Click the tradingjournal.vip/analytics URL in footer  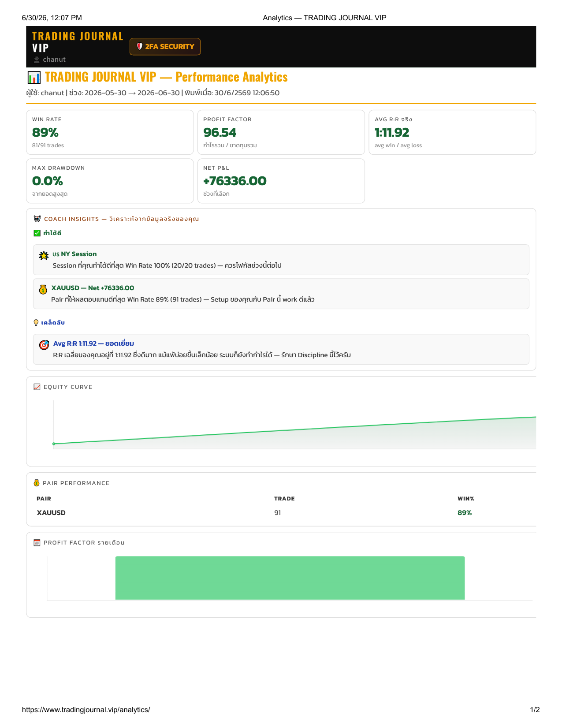(86, 709)
